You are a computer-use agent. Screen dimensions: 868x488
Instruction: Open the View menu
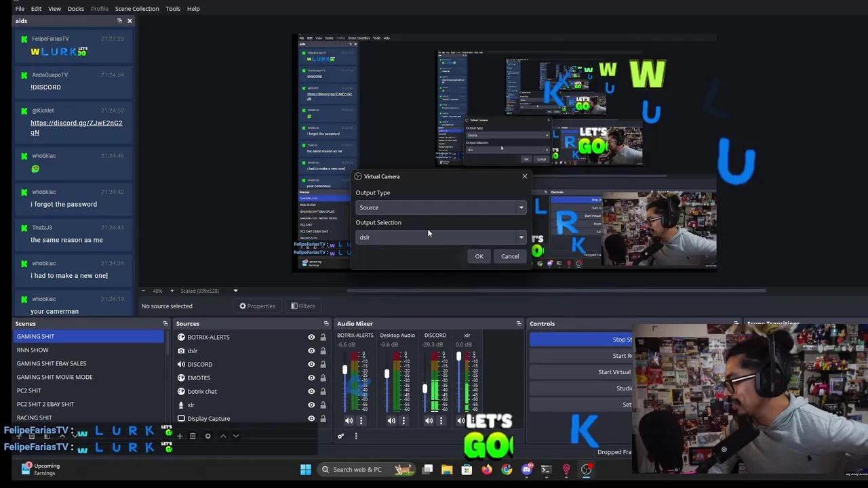[54, 9]
